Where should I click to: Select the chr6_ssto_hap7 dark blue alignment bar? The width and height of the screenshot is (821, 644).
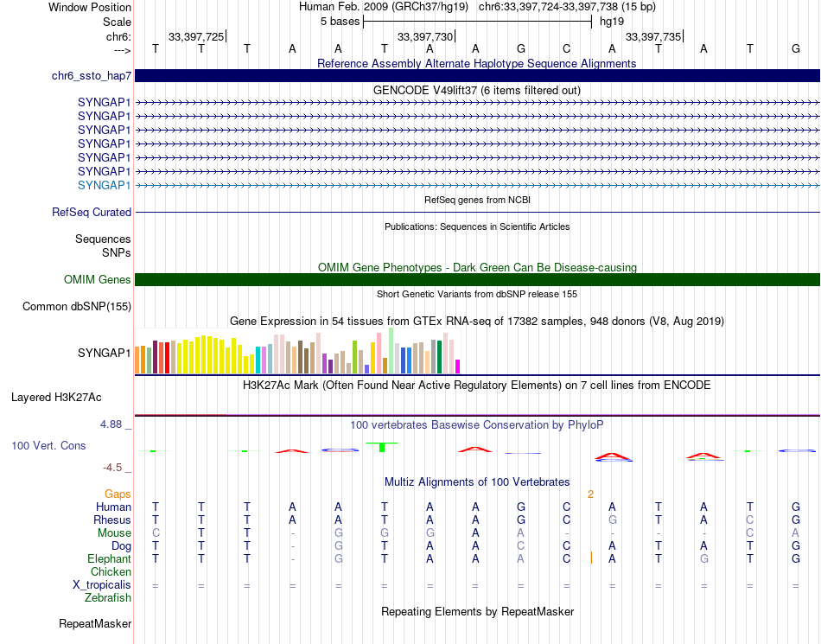(x=477, y=75)
